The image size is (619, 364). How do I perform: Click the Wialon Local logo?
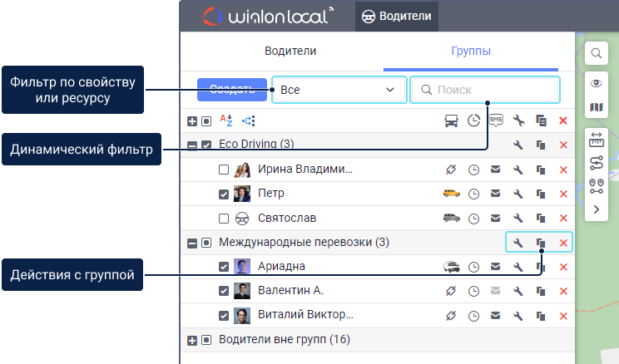click(268, 16)
